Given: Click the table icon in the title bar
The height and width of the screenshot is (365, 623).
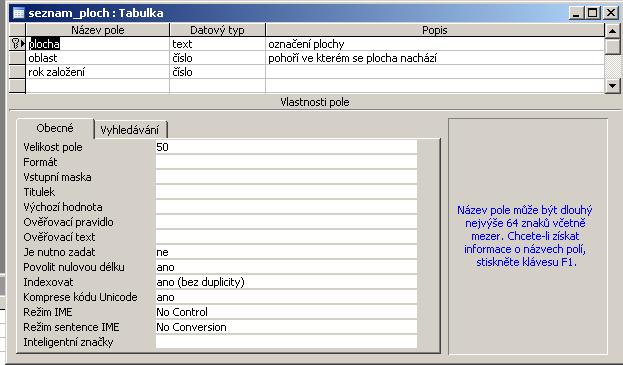Looking at the screenshot, I should (x=19, y=13).
